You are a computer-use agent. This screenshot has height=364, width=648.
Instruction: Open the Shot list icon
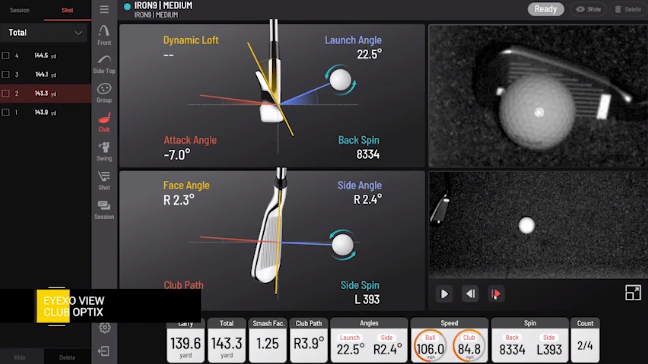point(104,181)
